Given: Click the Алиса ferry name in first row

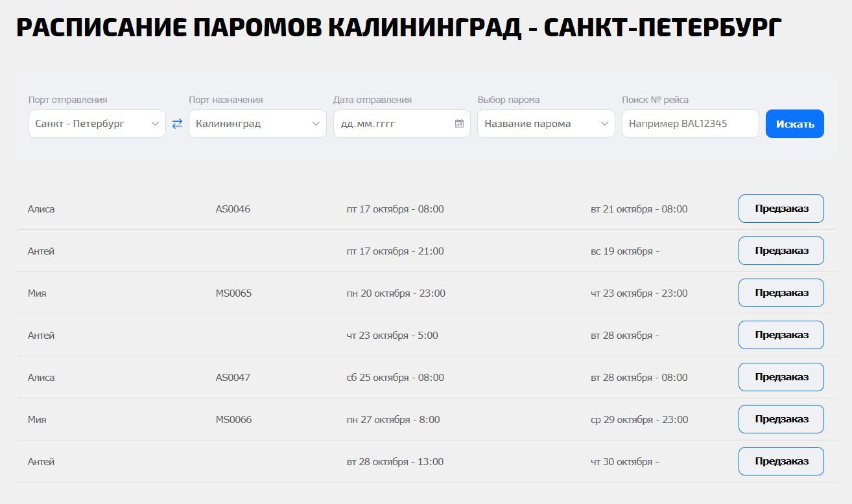Looking at the screenshot, I should pos(41,209).
